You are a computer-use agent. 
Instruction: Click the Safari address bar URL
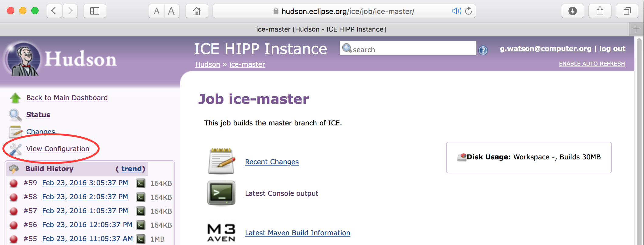coord(348,12)
